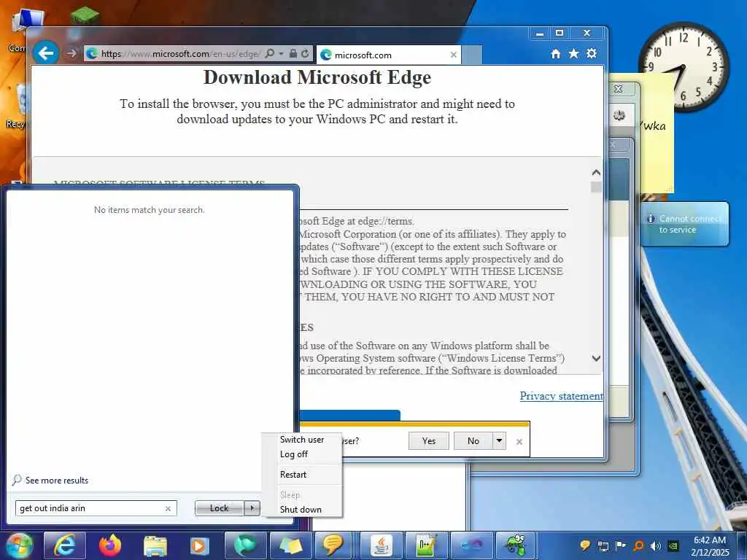The width and height of the screenshot is (747, 560).
Task: Expand the arrow beside the Lock button
Action: [x=252, y=508]
